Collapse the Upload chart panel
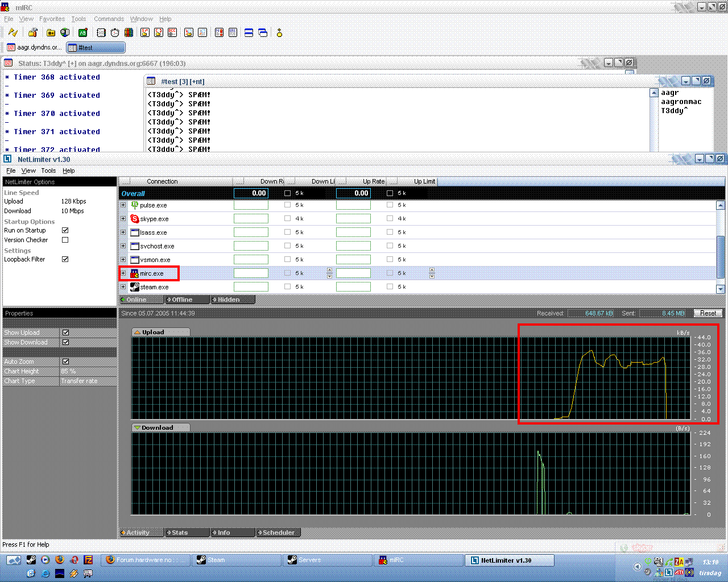Image resolution: width=728 pixels, height=582 pixels. point(137,332)
